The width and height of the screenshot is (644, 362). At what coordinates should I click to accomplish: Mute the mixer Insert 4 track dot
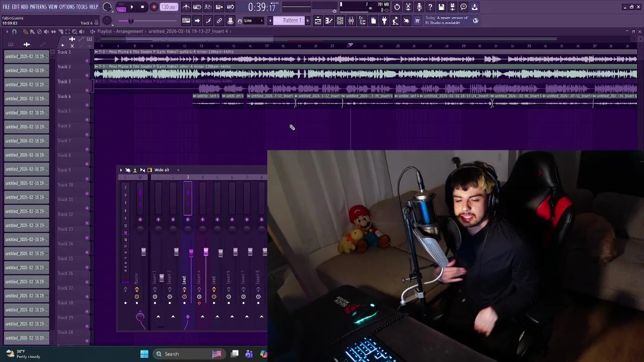[203, 219]
